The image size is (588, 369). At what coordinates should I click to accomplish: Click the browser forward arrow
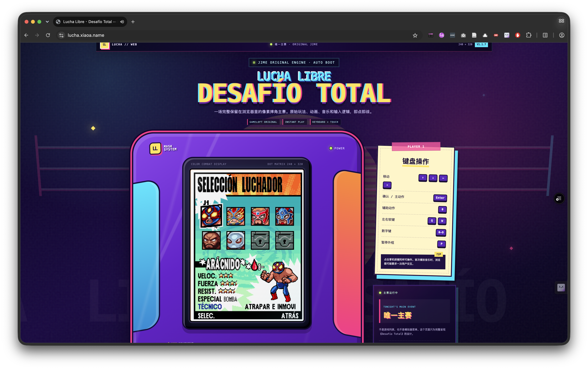pos(37,35)
